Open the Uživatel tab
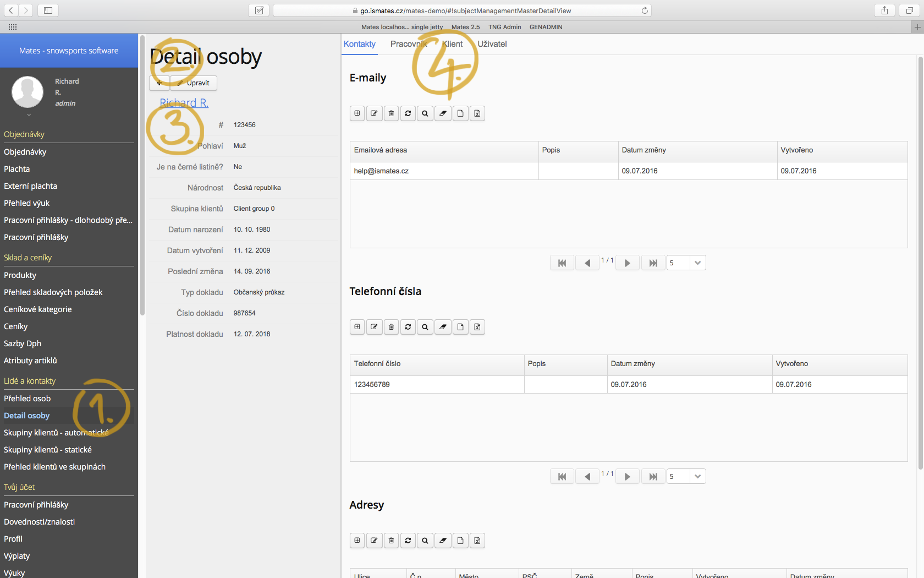 click(x=492, y=44)
